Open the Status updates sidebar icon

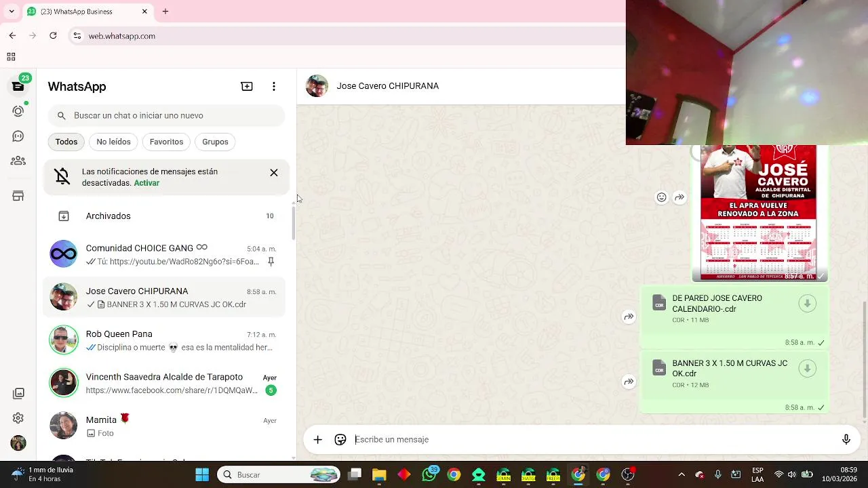[x=18, y=111]
